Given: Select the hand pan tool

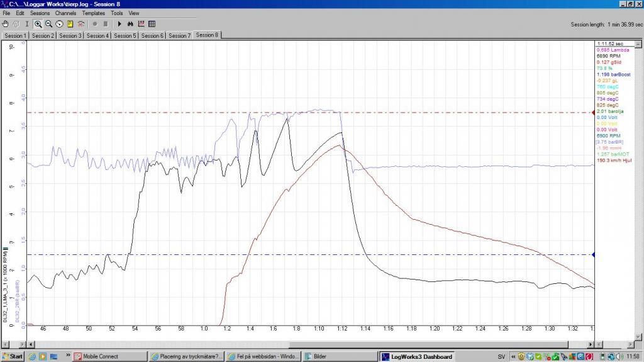Looking at the screenshot, I should pos(6,24).
